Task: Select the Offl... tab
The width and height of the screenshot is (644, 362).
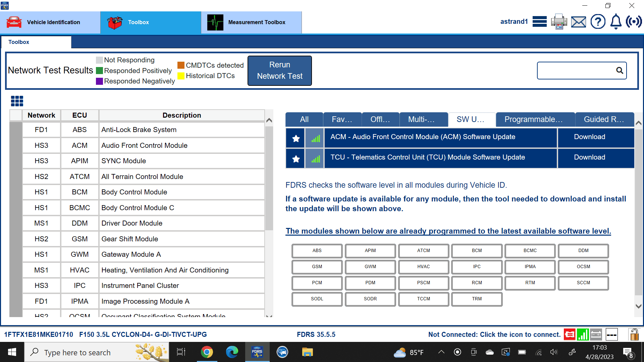Action: pos(380,119)
